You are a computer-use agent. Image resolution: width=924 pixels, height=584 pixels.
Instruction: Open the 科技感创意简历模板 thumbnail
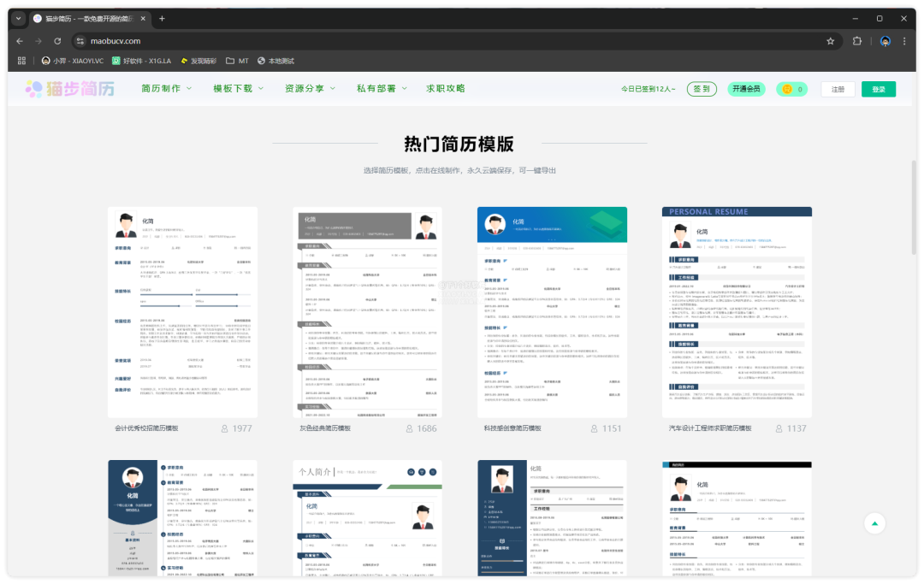click(x=552, y=312)
